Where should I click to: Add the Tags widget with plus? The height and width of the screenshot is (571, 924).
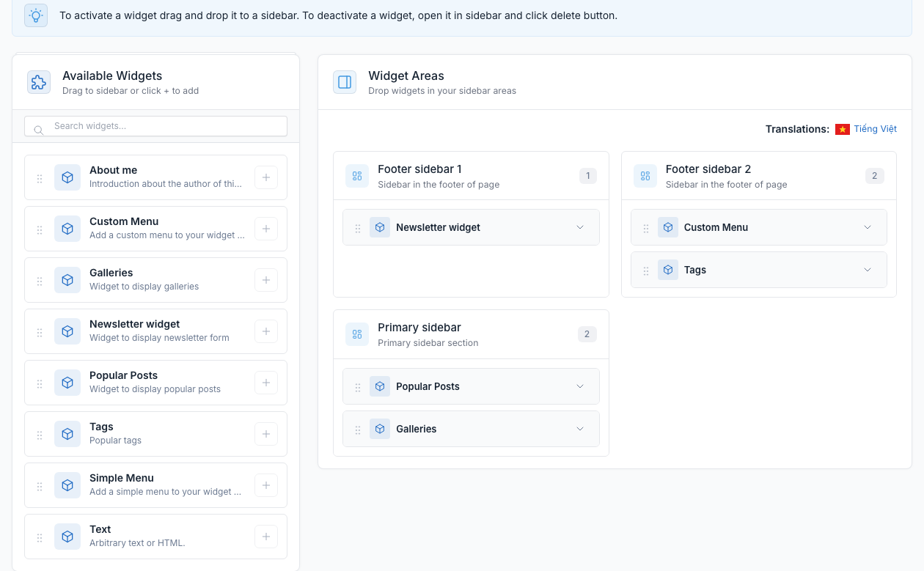tap(266, 434)
